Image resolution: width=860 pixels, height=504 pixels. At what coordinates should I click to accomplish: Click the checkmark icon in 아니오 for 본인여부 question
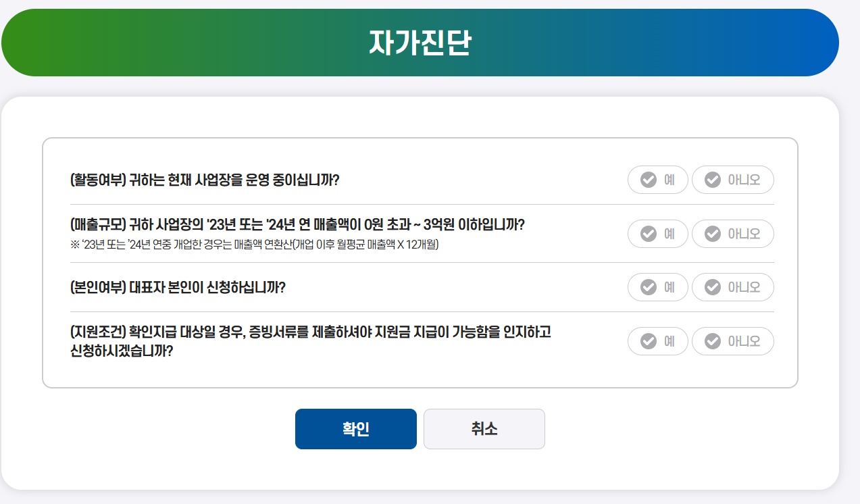click(713, 287)
